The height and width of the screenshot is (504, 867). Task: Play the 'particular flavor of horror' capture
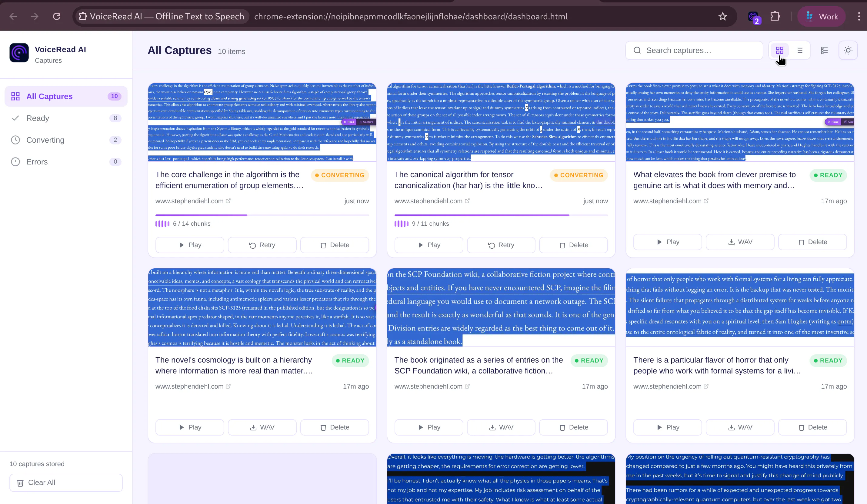tap(668, 427)
